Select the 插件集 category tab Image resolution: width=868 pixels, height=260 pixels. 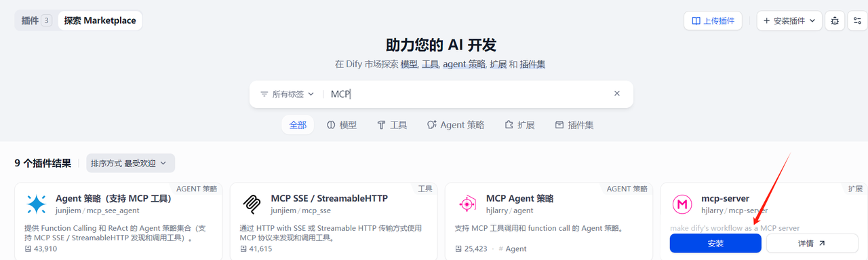click(574, 125)
